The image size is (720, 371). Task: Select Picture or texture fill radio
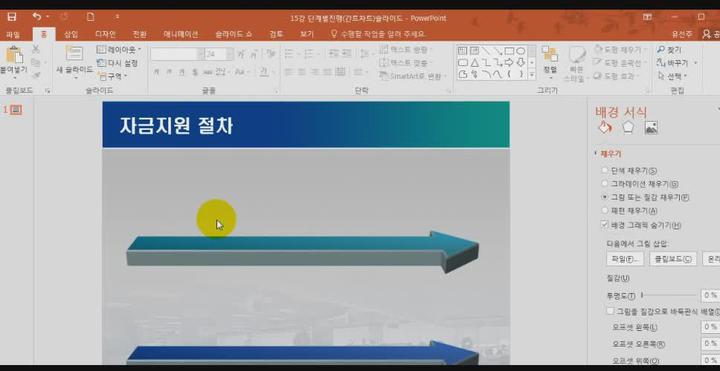[605, 197]
